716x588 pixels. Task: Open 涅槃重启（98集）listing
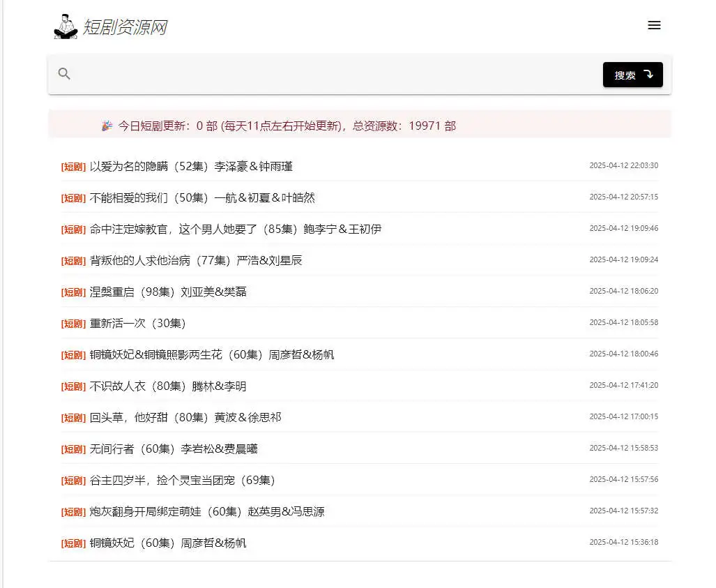pos(168,292)
